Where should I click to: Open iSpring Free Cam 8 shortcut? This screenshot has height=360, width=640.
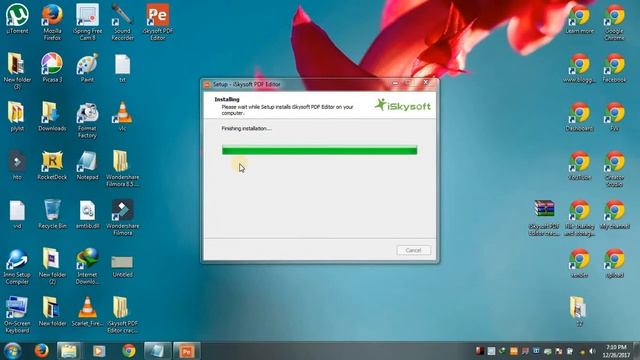(87, 22)
